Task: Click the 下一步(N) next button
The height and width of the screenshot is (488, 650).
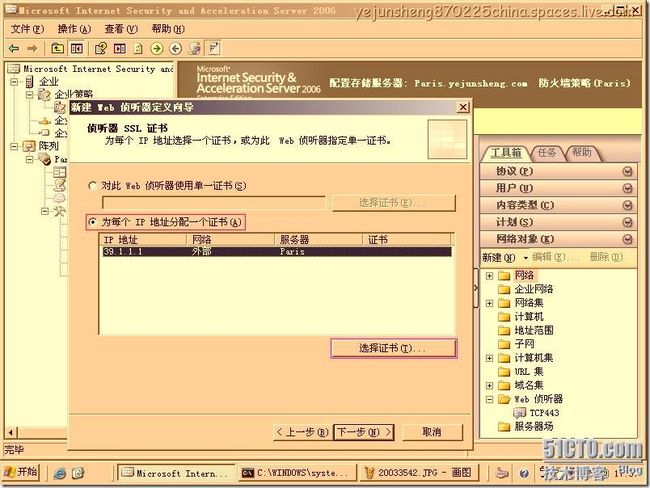Action: pos(364,432)
